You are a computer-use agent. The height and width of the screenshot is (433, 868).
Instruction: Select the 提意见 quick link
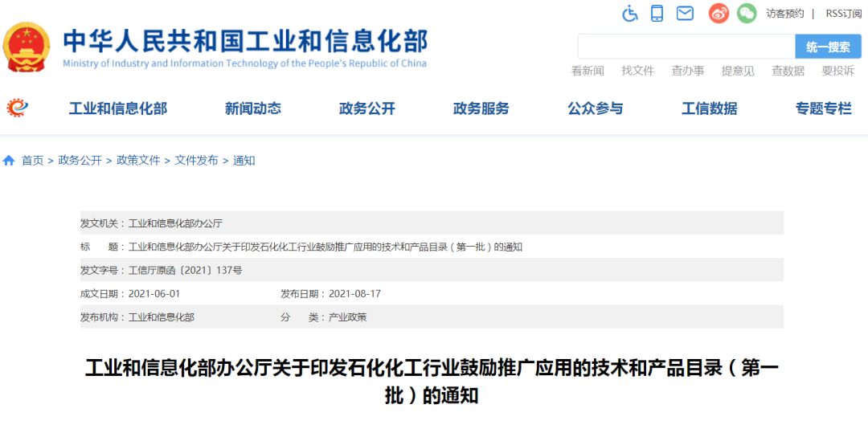coord(738,71)
